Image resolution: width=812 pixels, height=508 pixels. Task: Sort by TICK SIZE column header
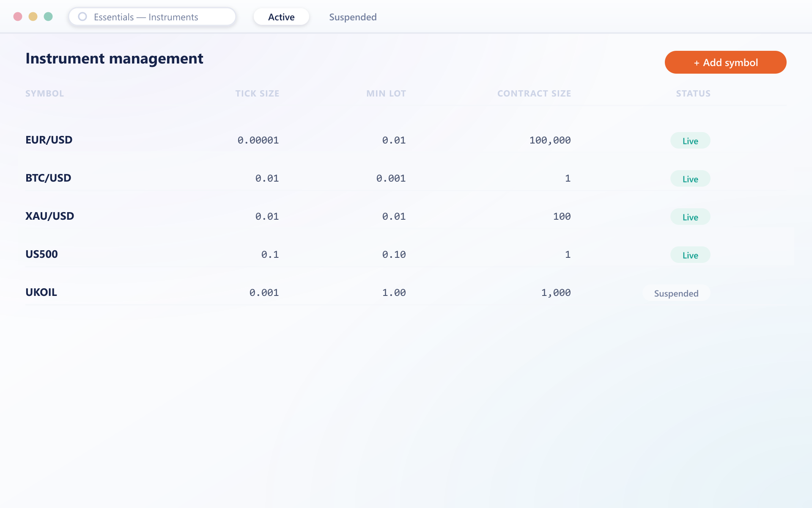[x=257, y=94]
